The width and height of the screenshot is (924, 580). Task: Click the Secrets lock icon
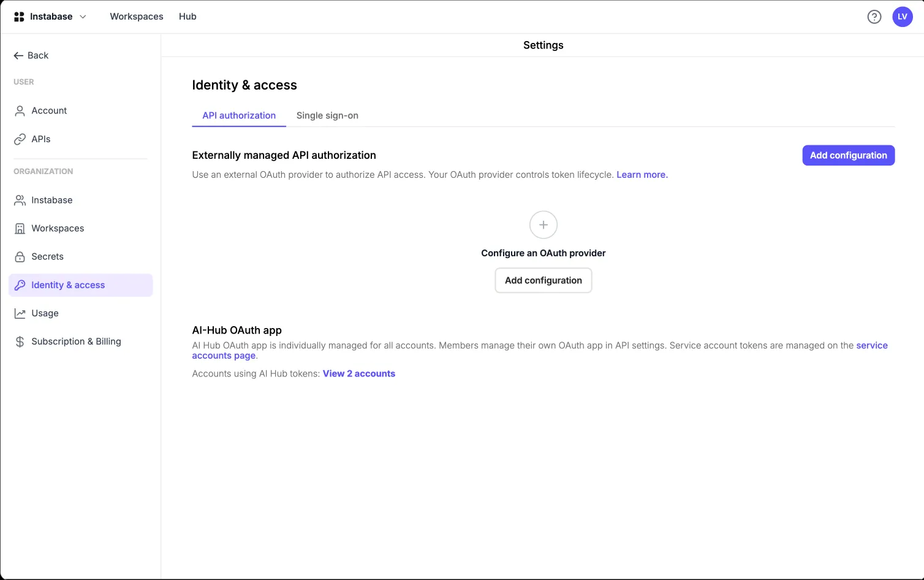pyautogui.click(x=20, y=257)
